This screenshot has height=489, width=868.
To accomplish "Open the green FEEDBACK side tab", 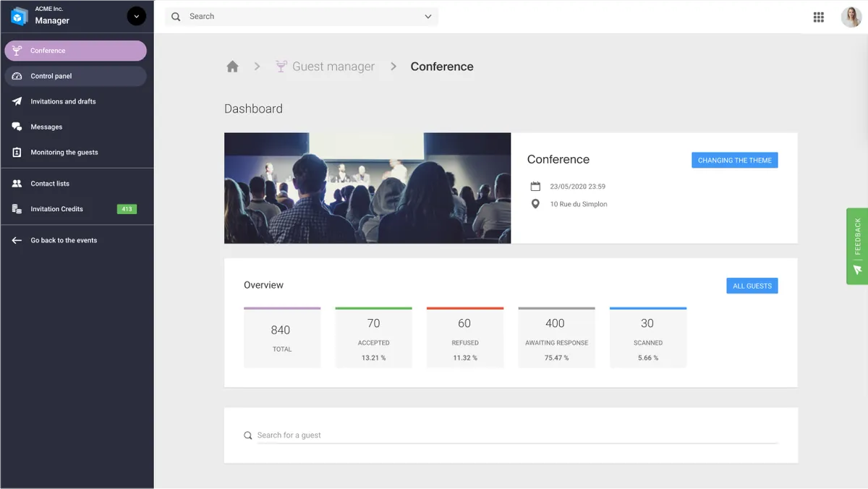I will [x=857, y=247].
